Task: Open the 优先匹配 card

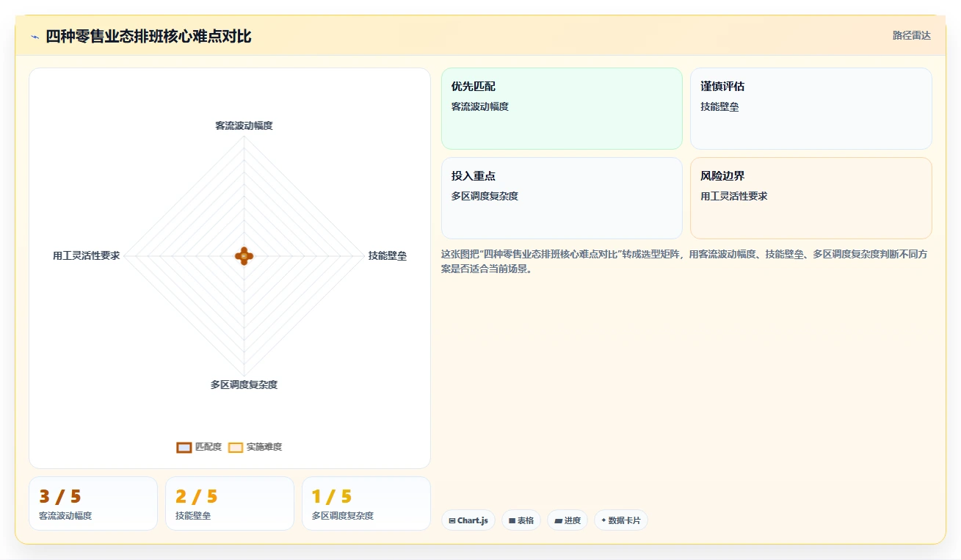Action: pyautogui.click(x=562, y=109)
